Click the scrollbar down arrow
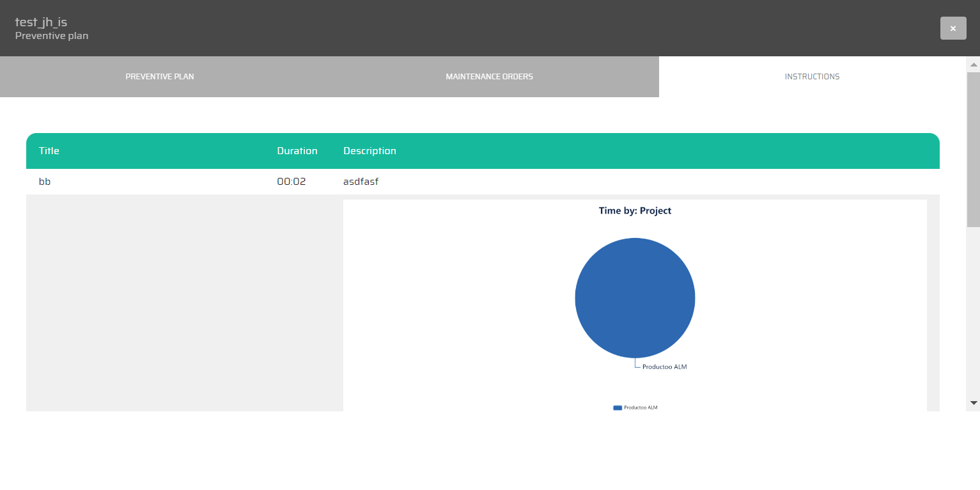This screenshot has width=980, height=490. pyautogui.click(x=974, y=403)
